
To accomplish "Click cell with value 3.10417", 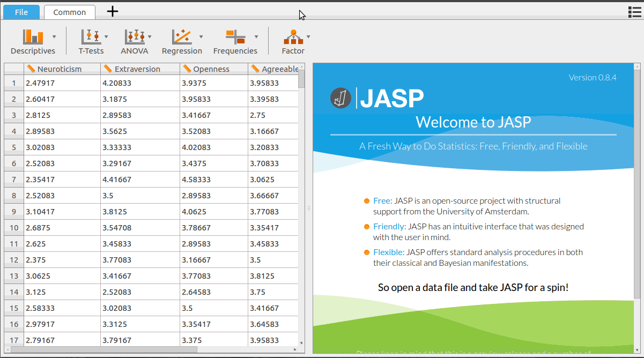I will click(62, 212).
